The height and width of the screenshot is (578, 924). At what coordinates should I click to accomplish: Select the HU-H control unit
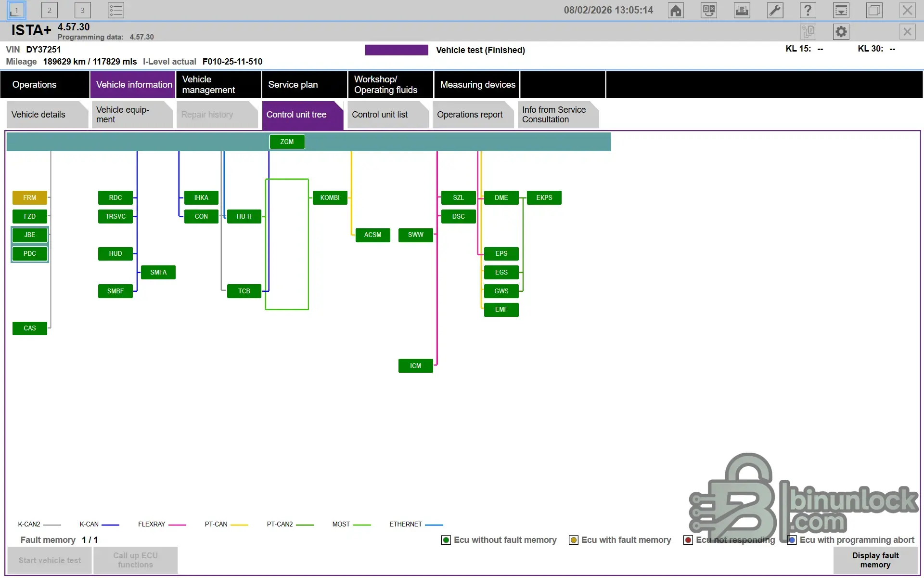[x=244, y=216]
